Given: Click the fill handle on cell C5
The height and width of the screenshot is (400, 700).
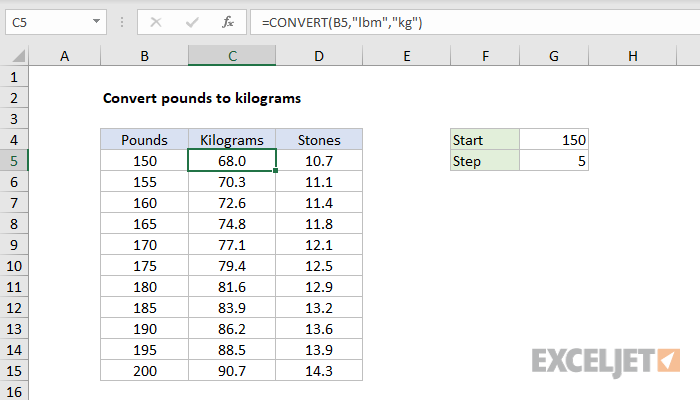Looking at the screenshot, I should coord(276,171).
